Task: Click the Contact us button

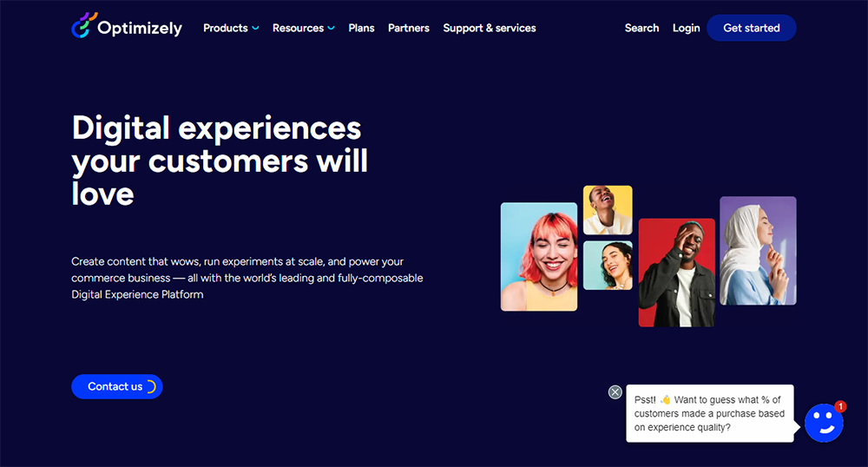Action: pos(117,387)
